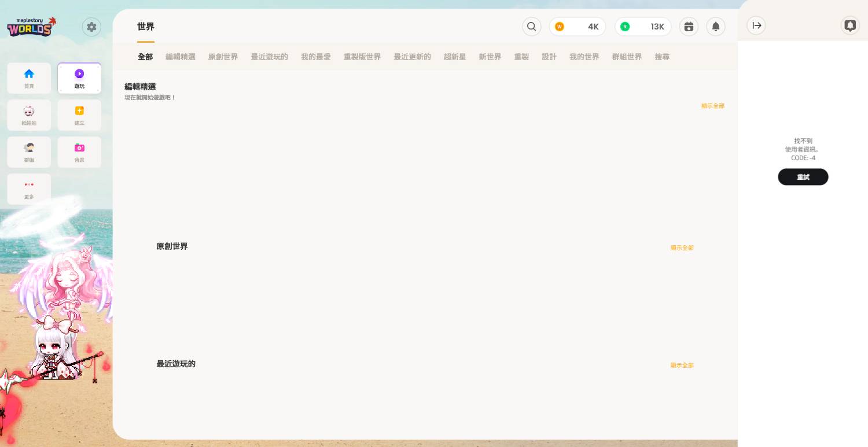Open the 我的最愛 tab

tap(316, 57)
